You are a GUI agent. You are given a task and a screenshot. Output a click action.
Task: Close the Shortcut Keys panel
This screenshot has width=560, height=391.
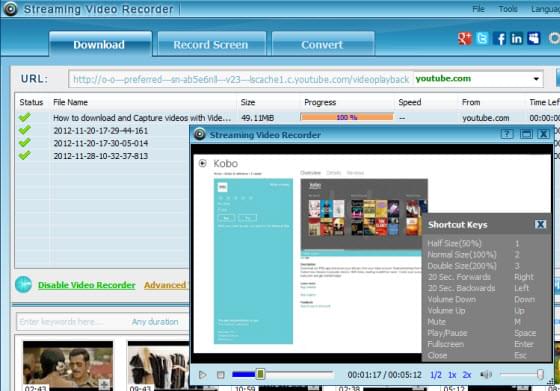(x=540, y=224)
